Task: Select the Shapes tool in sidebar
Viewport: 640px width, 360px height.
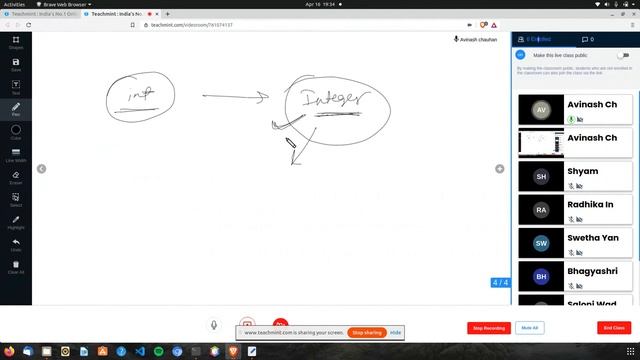Action: pyautogui.click(x=16, y=42)
